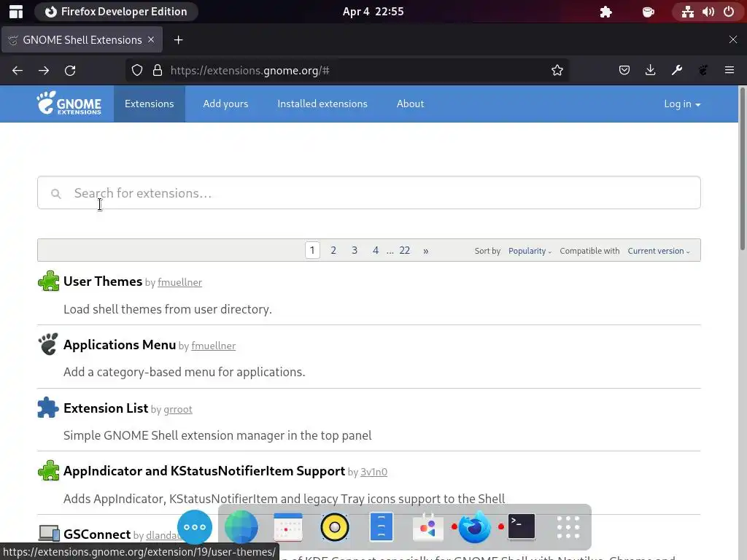Jump to results page 22
Viewport: 747px width, 560px height.
tap(404, 251)
